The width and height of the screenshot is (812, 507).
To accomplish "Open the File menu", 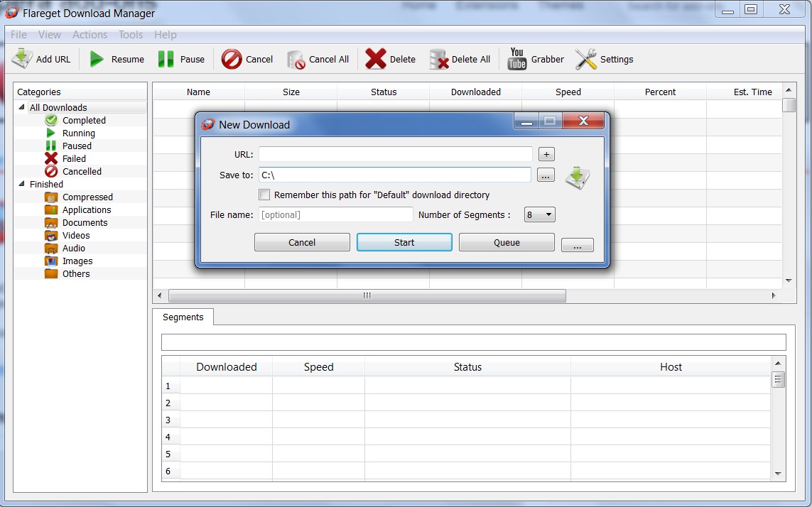I will coord(18,35).
